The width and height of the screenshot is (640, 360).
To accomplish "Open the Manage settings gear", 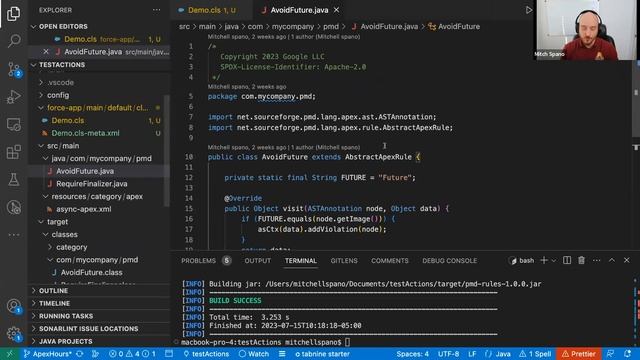I will pos(13,333).
